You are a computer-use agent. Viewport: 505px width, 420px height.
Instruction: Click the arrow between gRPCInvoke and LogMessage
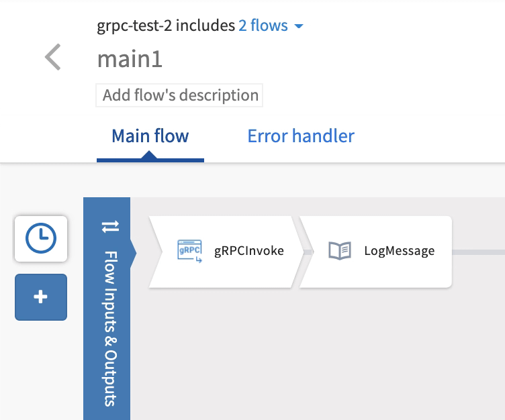tap(299, 252)
